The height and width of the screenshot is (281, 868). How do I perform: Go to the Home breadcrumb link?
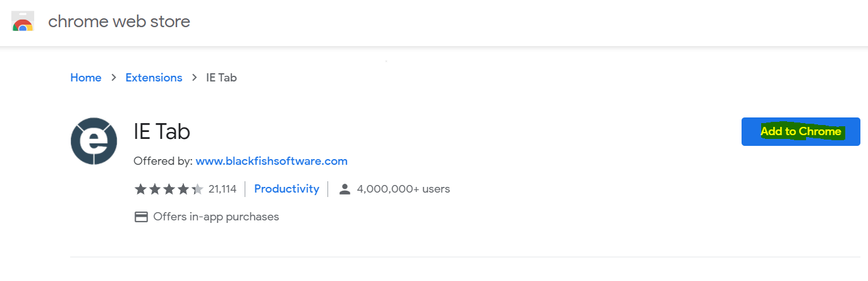coord(86,78)
